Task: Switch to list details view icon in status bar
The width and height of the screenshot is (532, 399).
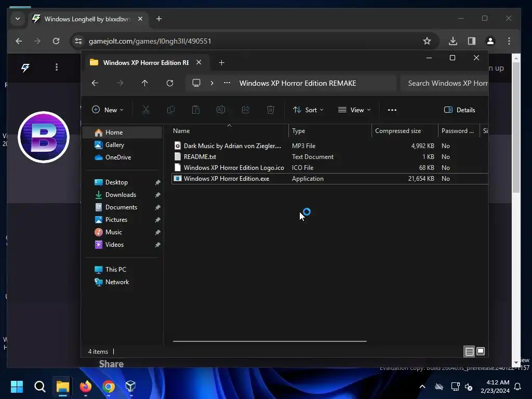Action: click(x=469, y=352)
